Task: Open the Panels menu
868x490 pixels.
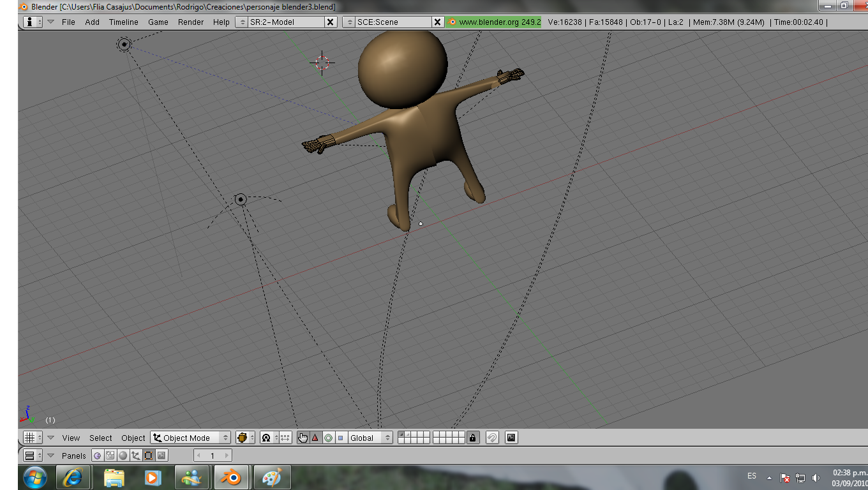Action: [x=74, y=456]
